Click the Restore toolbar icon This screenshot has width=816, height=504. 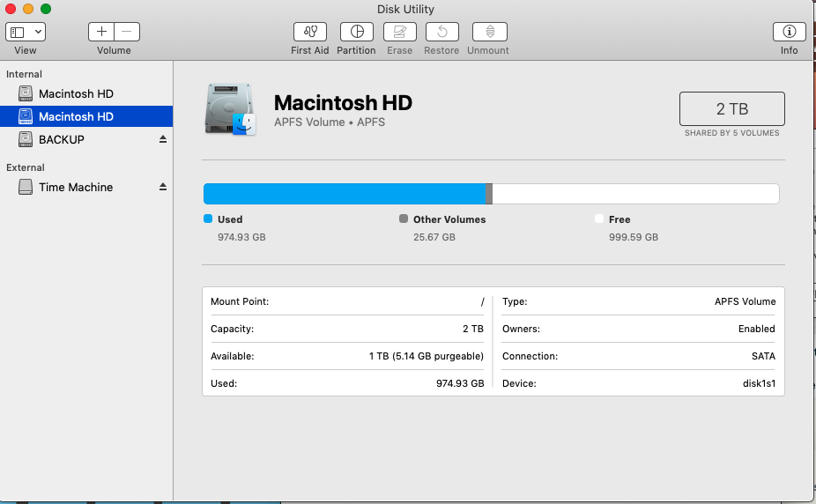pyautogui.click(x=441, y=32)
